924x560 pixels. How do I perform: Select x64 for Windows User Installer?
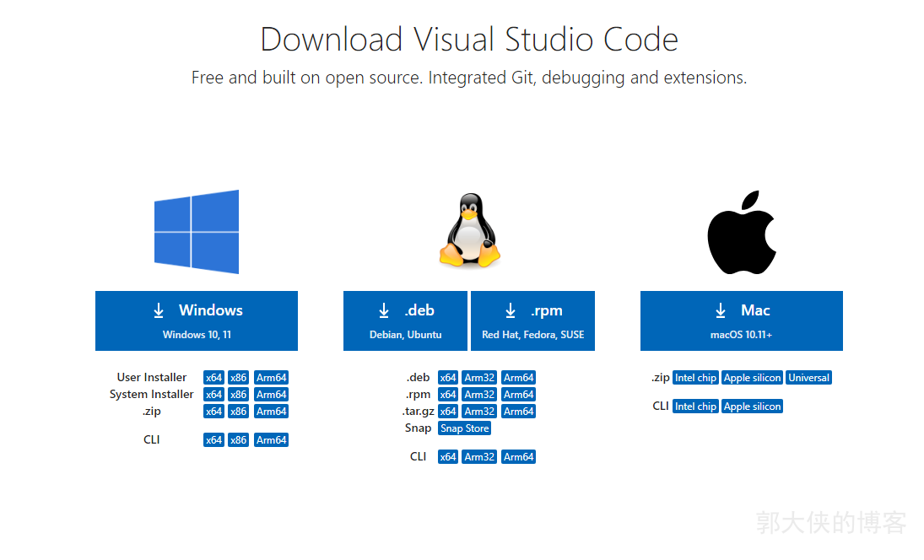pyautogui.click(x=213, y=378)
